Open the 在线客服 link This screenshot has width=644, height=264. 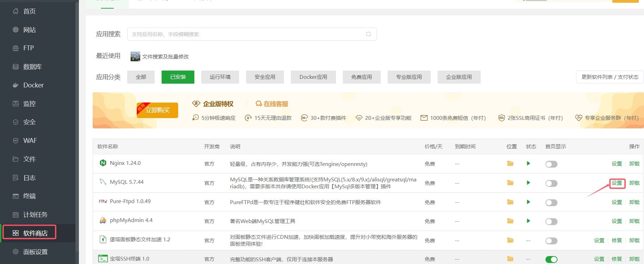[x=272, y=104]
